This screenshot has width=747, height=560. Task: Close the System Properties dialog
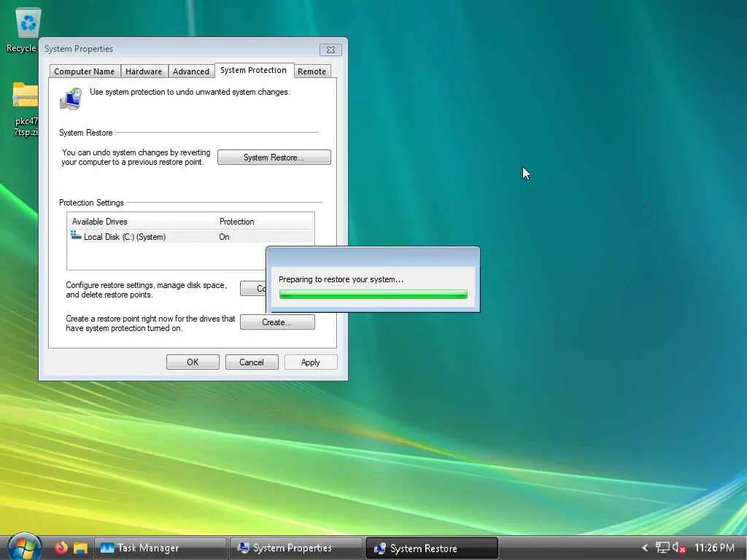[330, 50]
